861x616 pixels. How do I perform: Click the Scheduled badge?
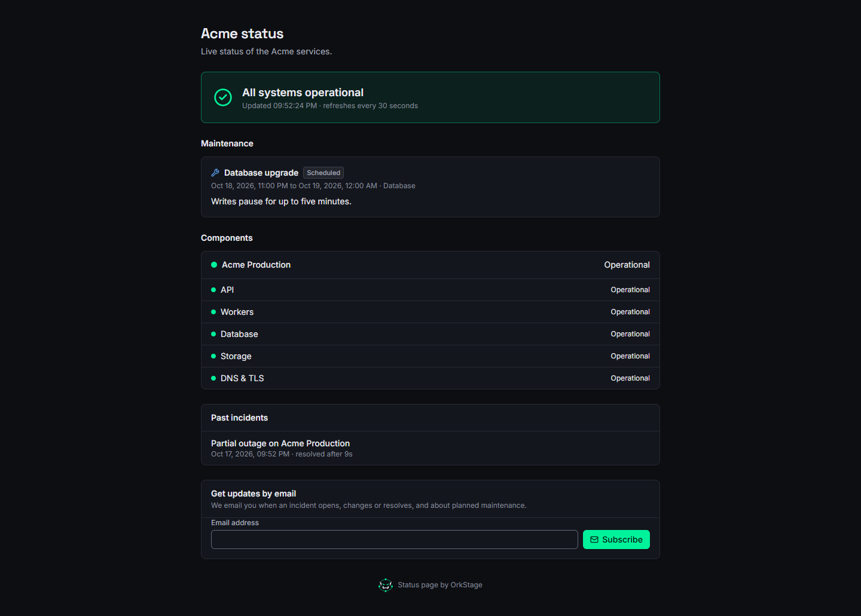point(323,173)
